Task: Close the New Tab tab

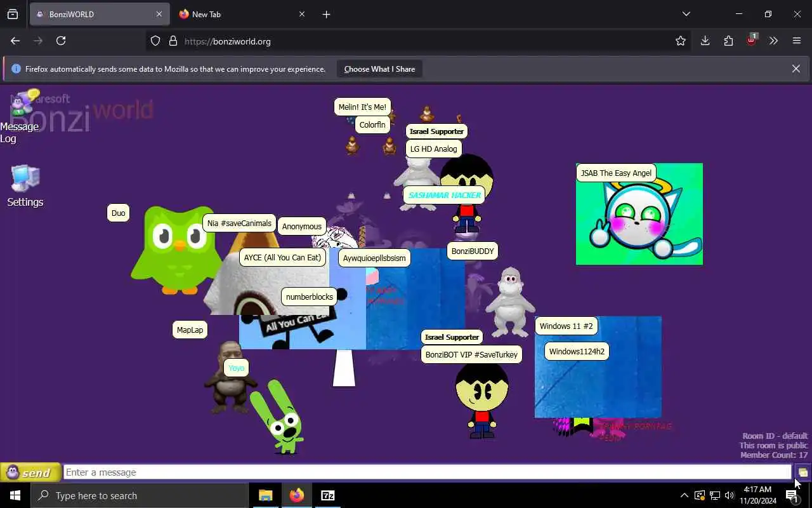Action: [302, 14]
